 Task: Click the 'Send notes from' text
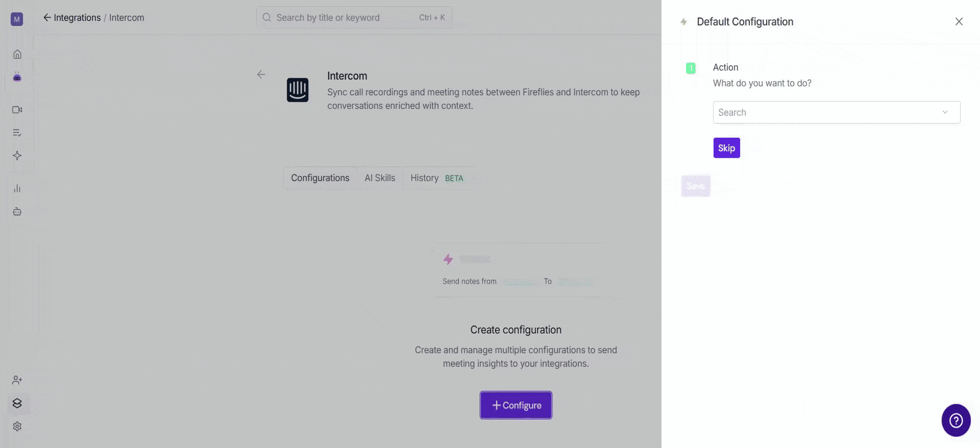pos(470,281)
